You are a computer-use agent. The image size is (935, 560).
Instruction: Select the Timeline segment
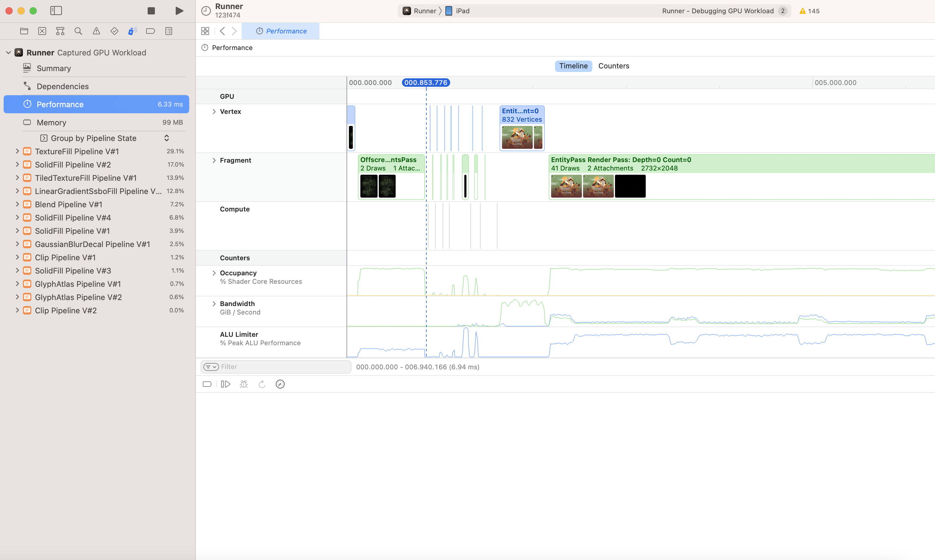573,66
